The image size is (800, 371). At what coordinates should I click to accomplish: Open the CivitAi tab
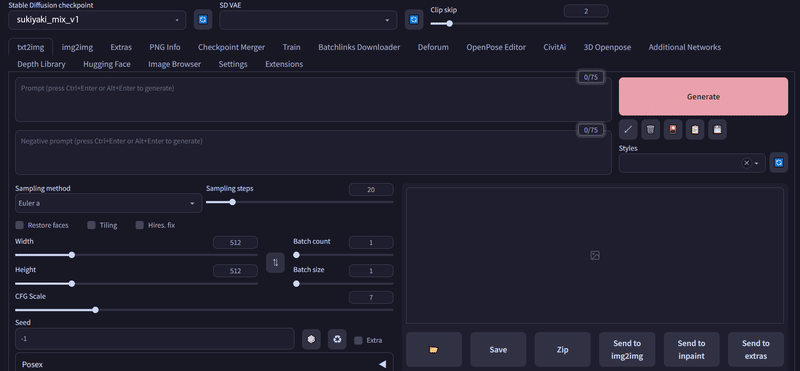[x=555, y=47]
